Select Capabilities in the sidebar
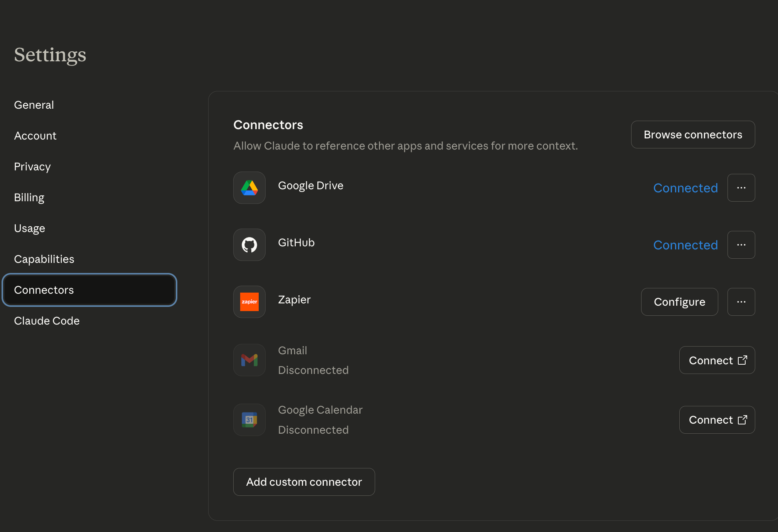The height and width of the screenshot is (532, 778). pos(44,259)
